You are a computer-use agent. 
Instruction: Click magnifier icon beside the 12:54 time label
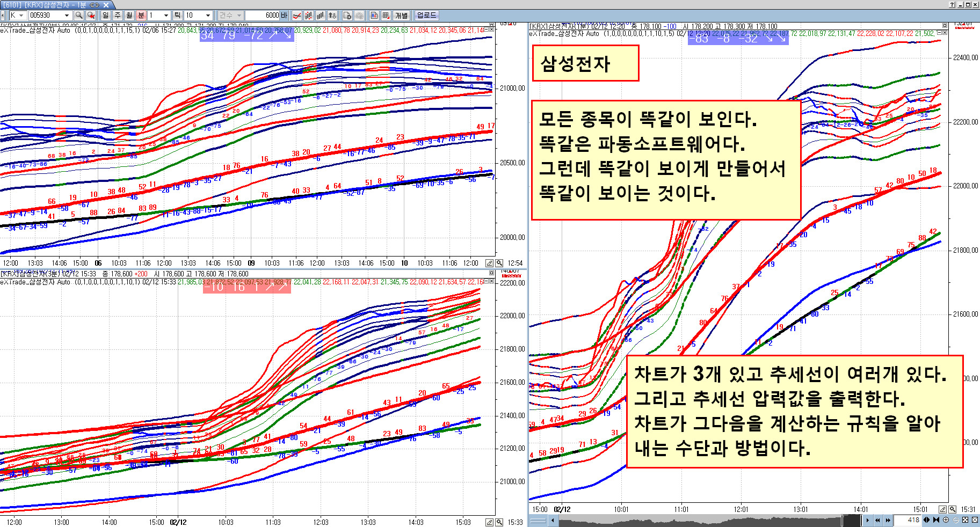499,263
